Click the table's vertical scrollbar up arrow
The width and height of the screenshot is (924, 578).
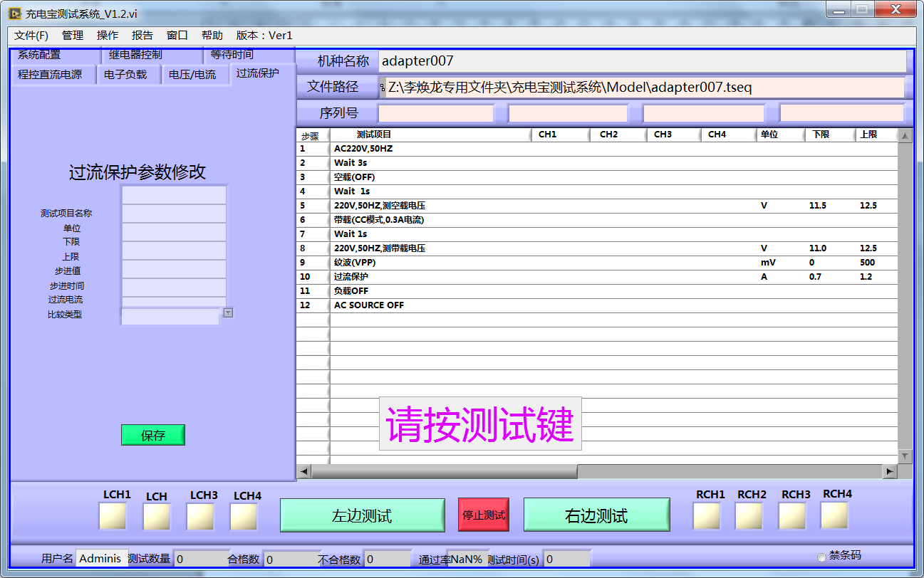pos(904,136)
